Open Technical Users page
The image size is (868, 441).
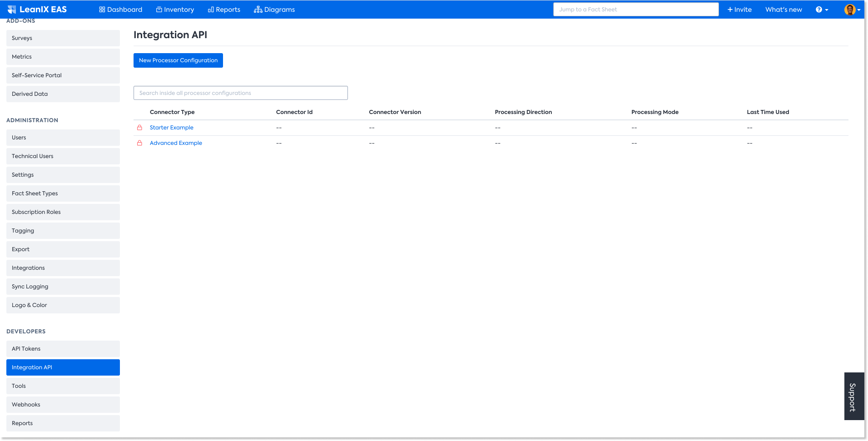click(x=63, y=156)
